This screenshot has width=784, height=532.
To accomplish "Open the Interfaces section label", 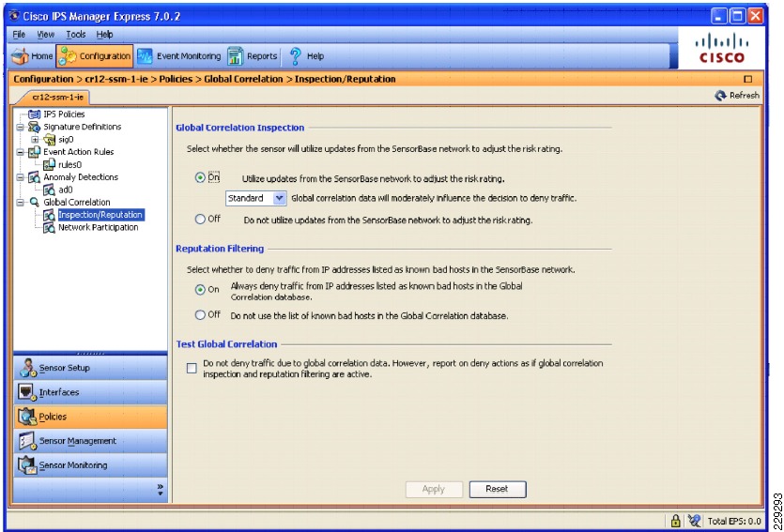I will click(x=59, y=392).
